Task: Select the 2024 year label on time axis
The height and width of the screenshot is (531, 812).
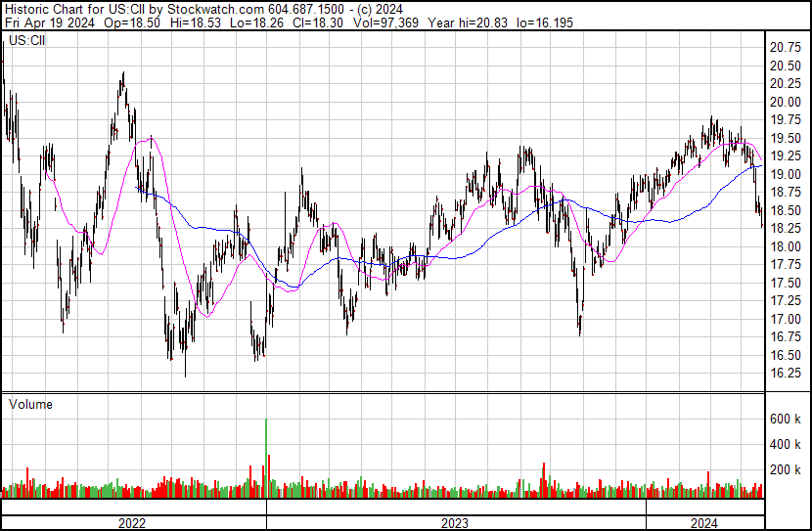Action: [x=704, y=523]
